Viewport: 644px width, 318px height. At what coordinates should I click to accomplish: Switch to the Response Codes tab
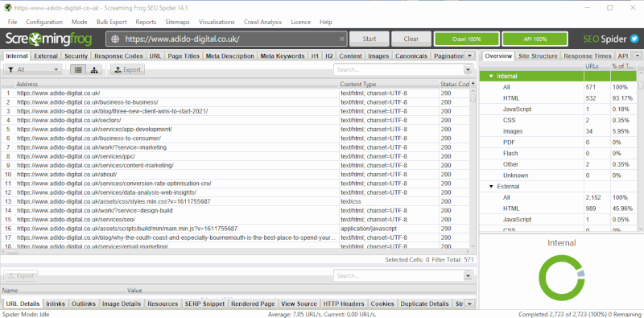click(x=118, y=56)
